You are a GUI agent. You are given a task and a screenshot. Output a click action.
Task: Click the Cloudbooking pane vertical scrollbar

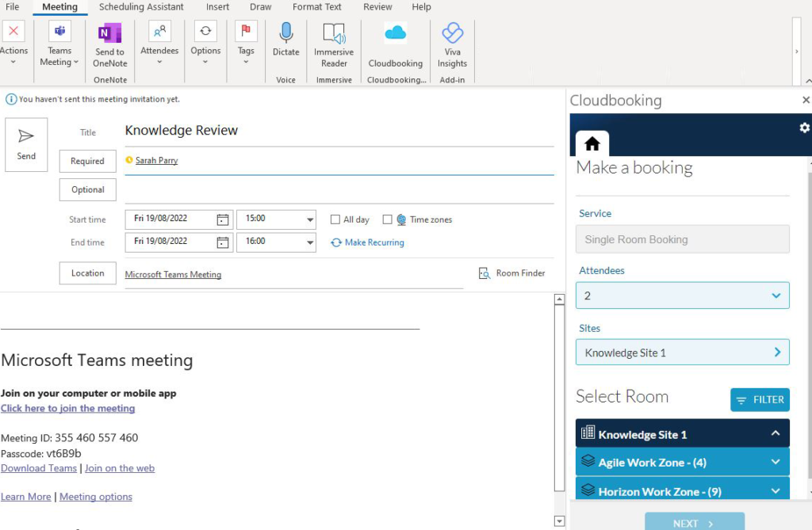click(810, 326)
